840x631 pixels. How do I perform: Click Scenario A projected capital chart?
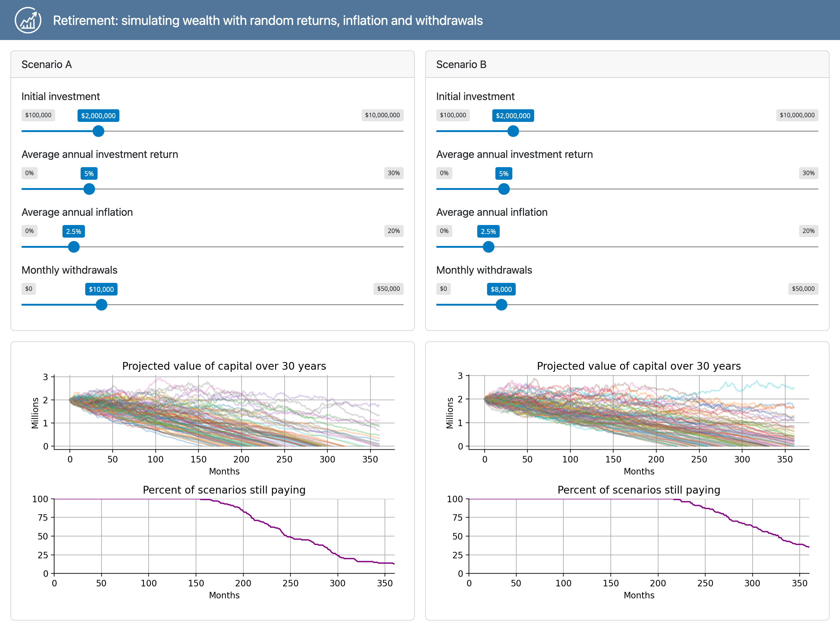pyautogui.click(x=224, y=412)
